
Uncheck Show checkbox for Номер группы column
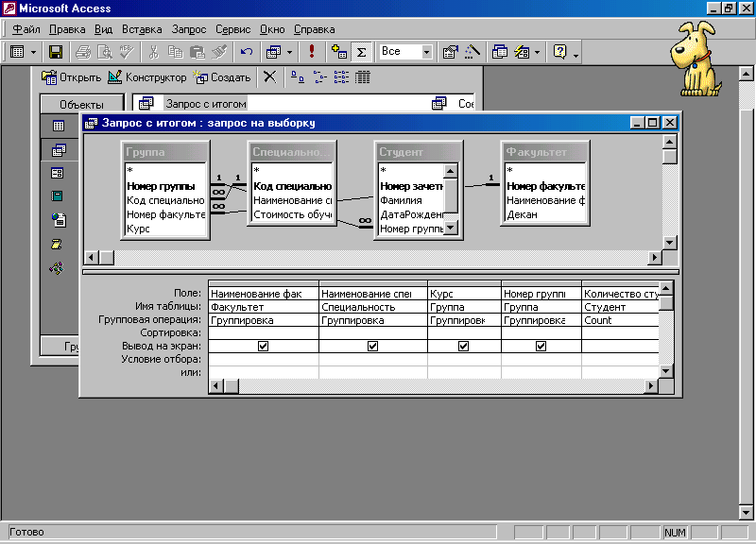[541, 346]
